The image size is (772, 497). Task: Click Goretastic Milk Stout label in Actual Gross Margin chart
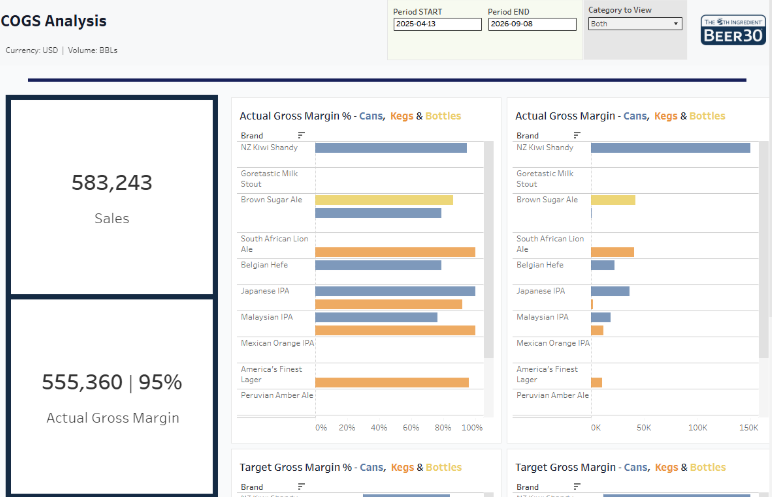[545, 179]
